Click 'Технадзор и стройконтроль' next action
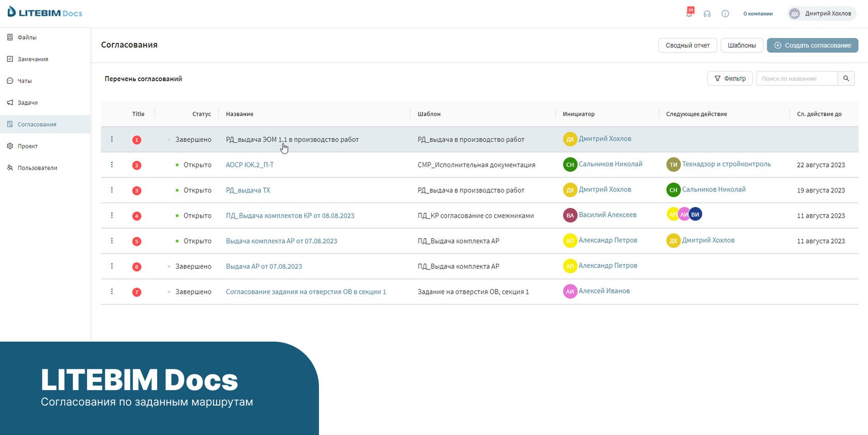This screenshot has width=868, height=435. pyautogui.click(x=726, y=164)
